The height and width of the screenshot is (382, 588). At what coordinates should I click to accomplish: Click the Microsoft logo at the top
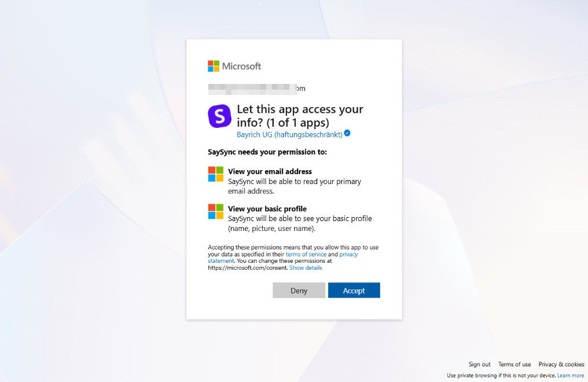pyautogui.click(x=234, y=66)
